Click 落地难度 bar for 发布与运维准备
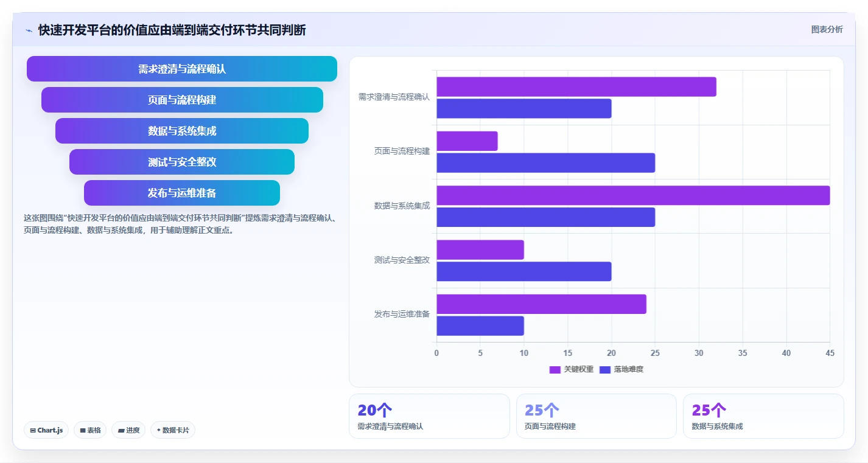This screenshot has width=868, height=463. [x=480, y=326]
